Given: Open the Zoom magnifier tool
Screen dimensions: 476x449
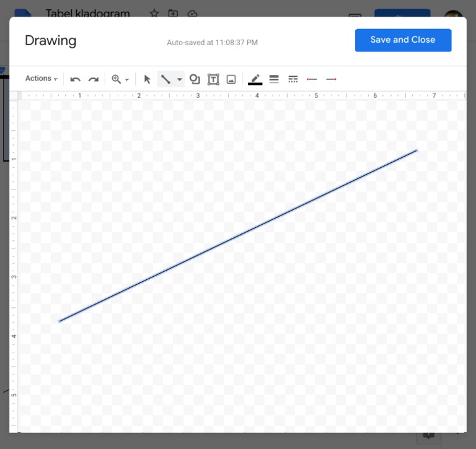Looking at the screenshot, I should tap(116, 79).
